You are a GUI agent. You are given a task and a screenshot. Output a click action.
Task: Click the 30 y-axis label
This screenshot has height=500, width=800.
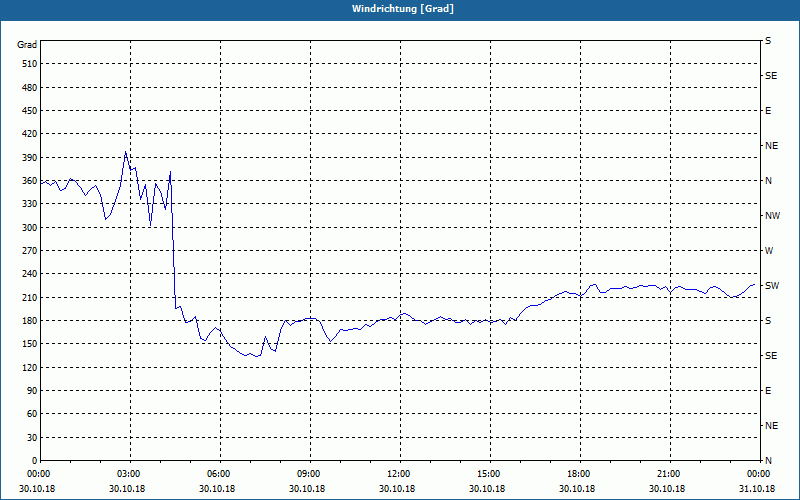pos(32,437)
